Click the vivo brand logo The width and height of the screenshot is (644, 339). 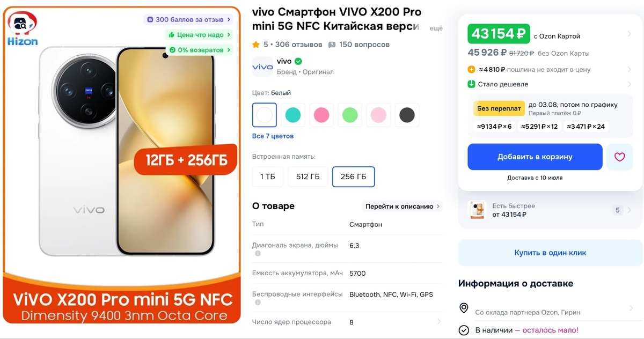coord(262,67)
